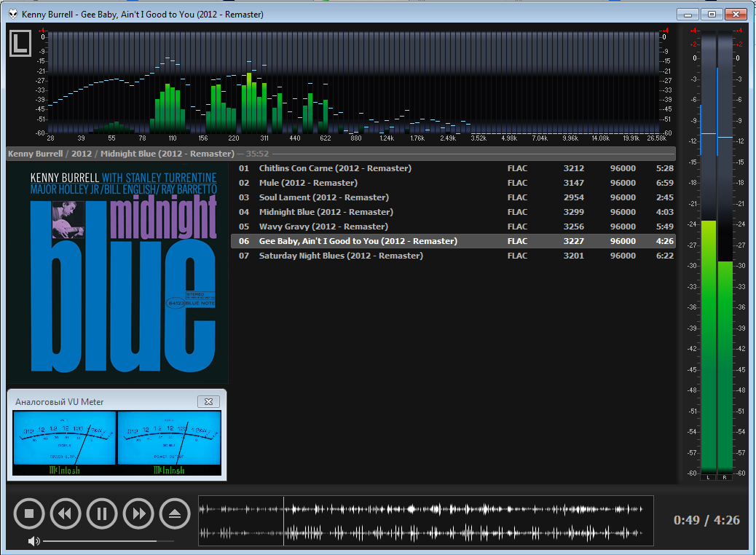Select track 01 Chitlins Con Carne
This screenshot has width=756, height=555.
[335, 168]
